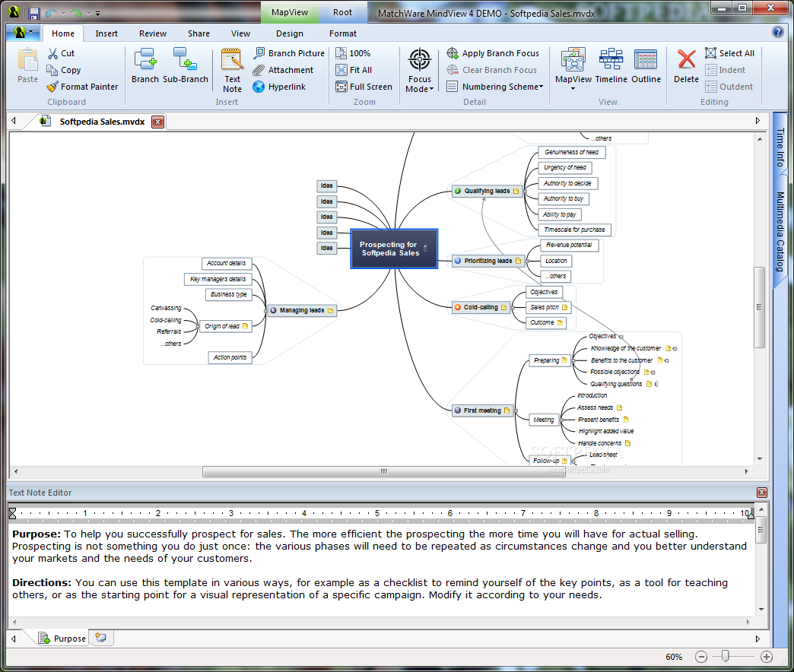This screenshot has height=672, width=794.
Task: Select the Cold-calling branch
Action: 481,307
